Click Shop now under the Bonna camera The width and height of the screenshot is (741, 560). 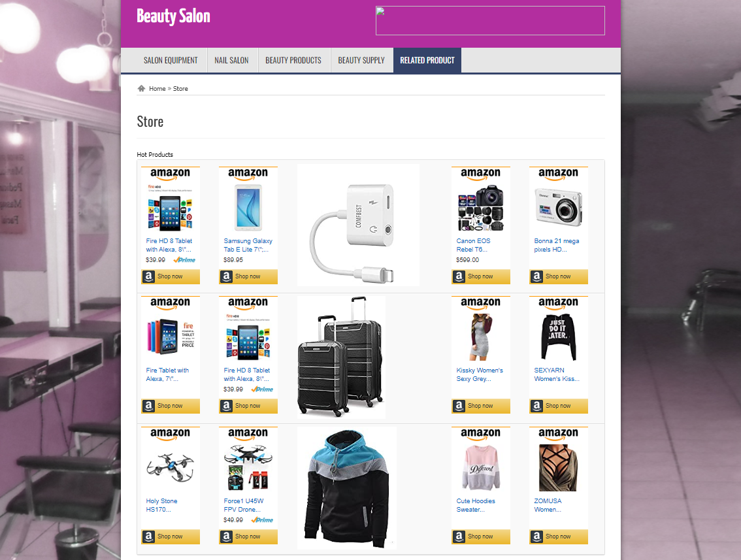click(x=558, y=276)
